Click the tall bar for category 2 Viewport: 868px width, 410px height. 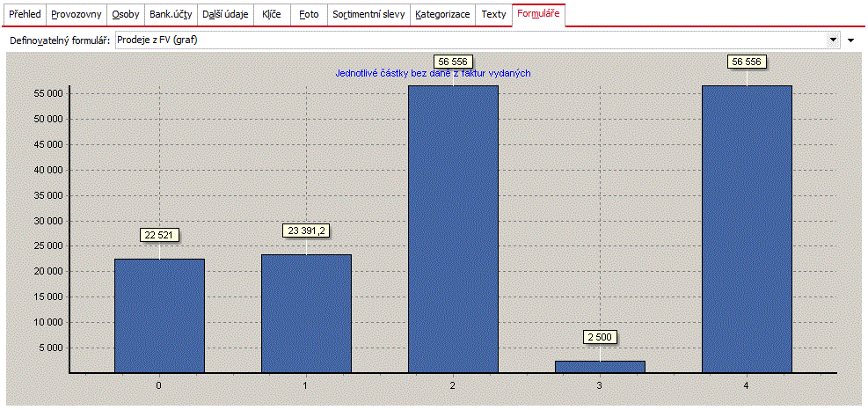click(x=454, y=230)
